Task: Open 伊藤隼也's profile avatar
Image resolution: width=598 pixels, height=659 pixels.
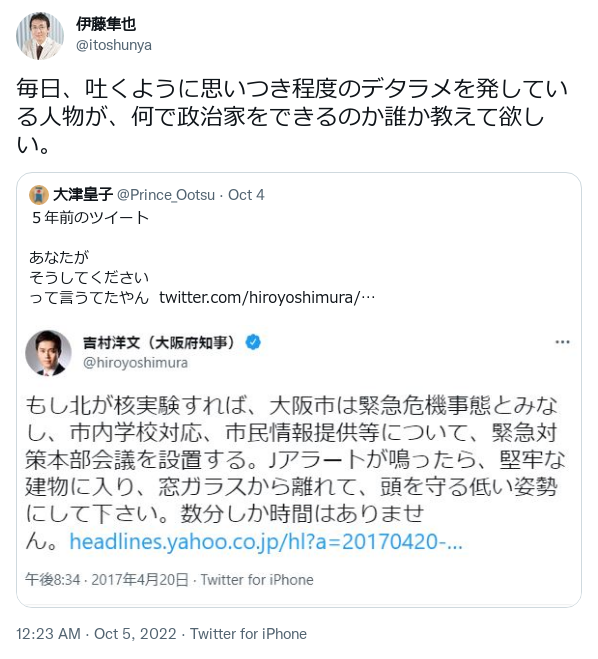Action: pyautogui.click(x=40, y=35)
